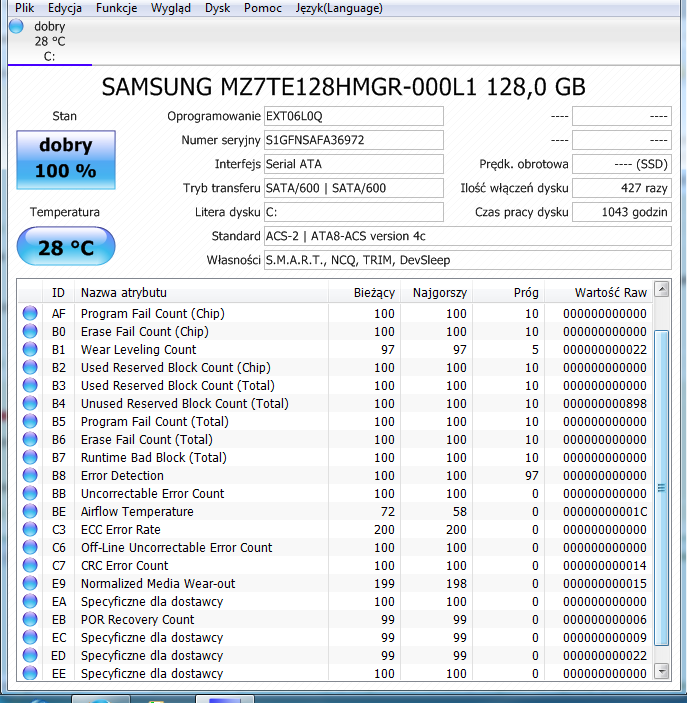Open the Funkcje menu

(x=116, y=8)
